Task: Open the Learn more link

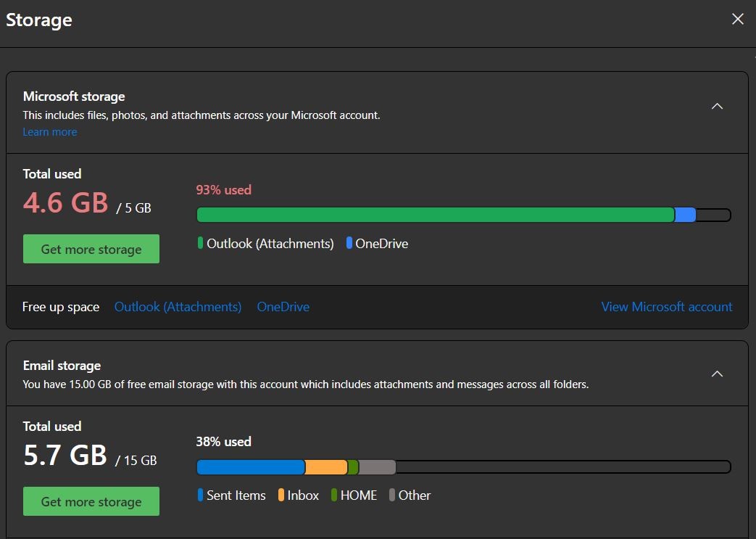Action: 50,132
